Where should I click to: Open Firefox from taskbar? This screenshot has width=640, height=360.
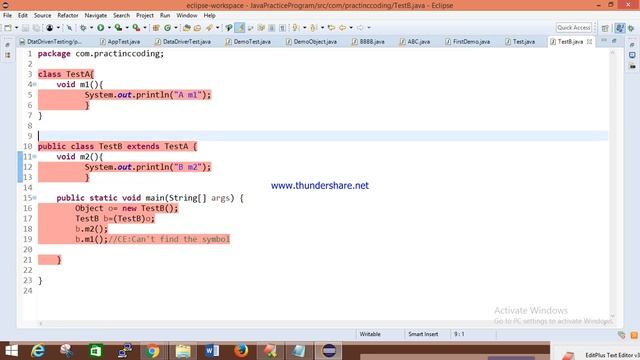click(x=241, y=351)
